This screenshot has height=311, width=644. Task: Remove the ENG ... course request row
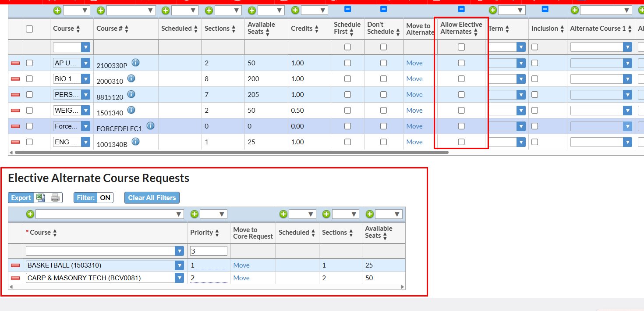[x=15, y=142]
